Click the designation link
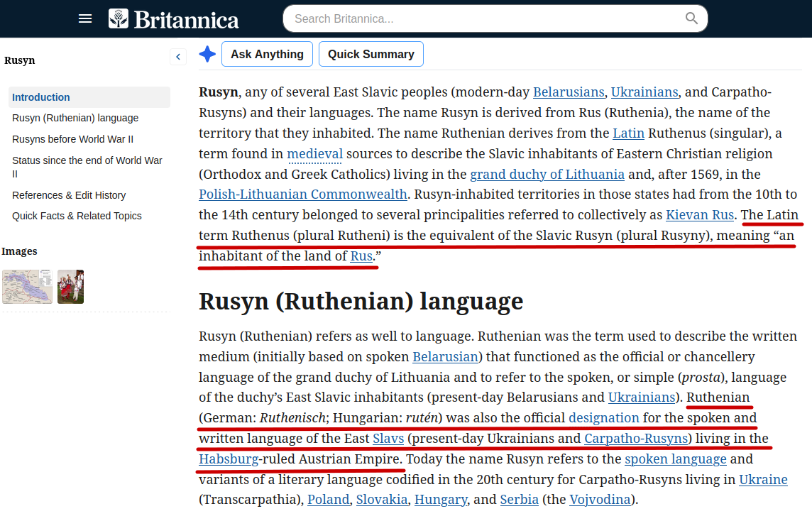 click(604, 418)
